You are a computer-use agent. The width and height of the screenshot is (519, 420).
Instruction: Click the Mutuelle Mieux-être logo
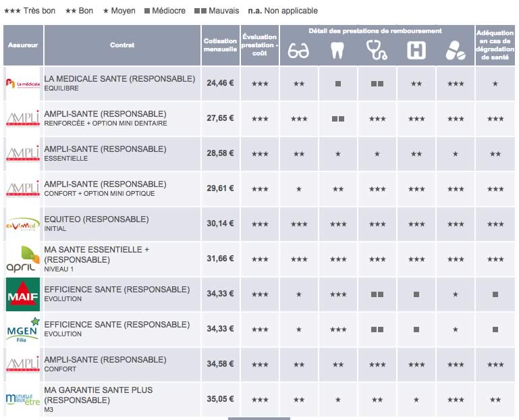click(x=22, y=400)
